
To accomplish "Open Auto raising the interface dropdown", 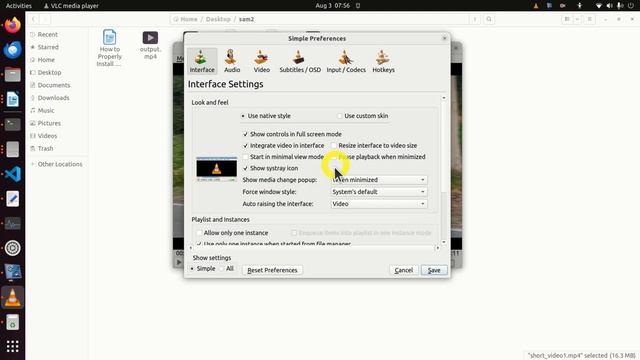I will click(x=379, y=204).
